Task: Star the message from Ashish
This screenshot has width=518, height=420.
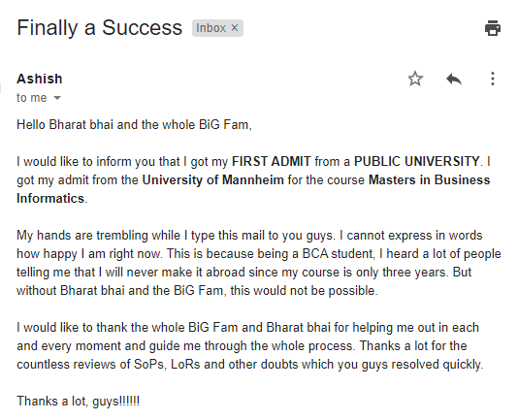Action: 415,79
